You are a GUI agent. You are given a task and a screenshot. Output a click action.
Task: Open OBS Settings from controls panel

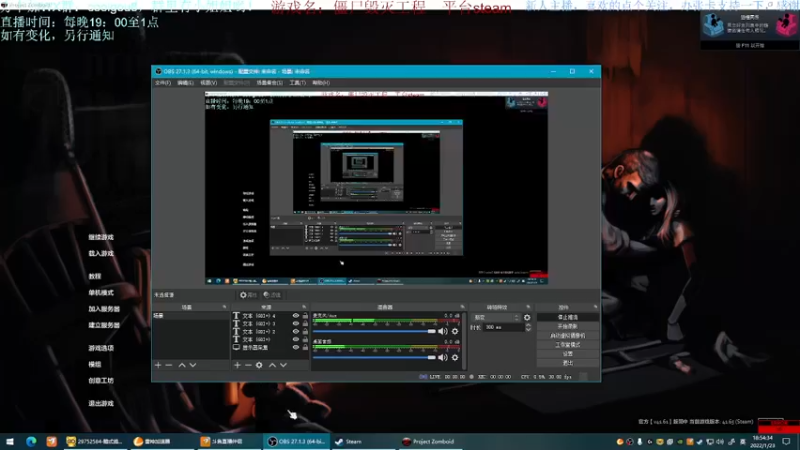point(567,354)
